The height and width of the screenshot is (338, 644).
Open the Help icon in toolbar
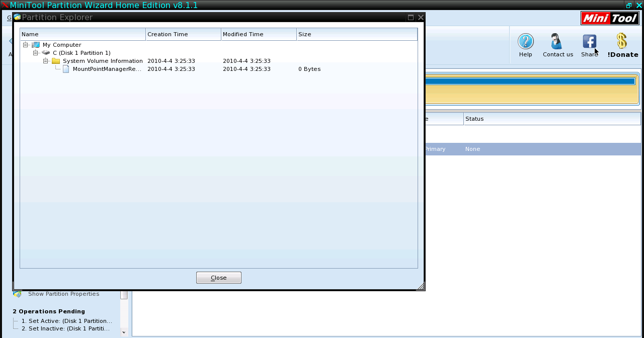pos(525,42)
